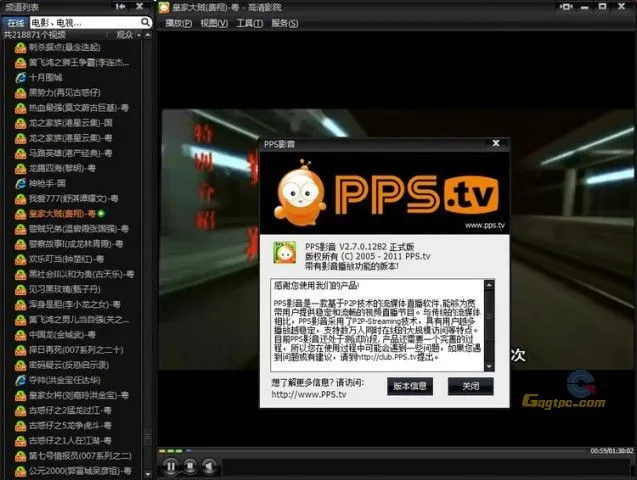Click the PPS icon beside 马路英雄(港产经典)-粤
The width and height of the screenshot is (637, 480).
[x=20, y=154]
